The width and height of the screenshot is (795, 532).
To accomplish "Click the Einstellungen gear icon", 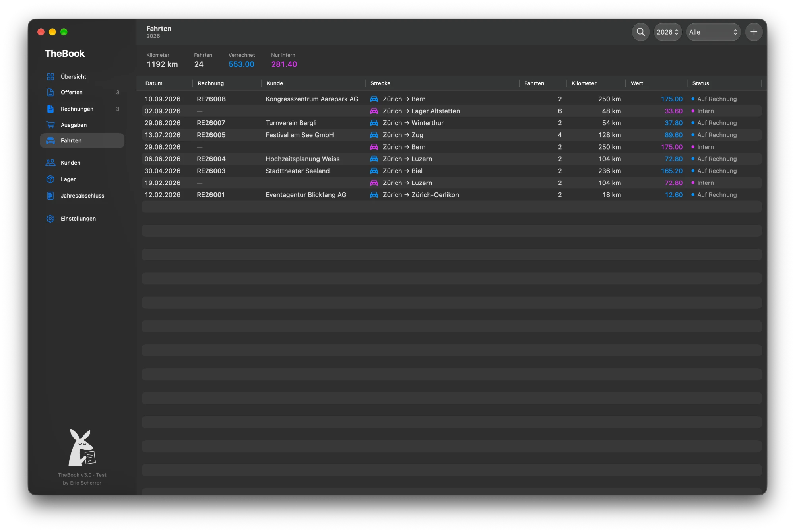I will (x=50, y=219).
